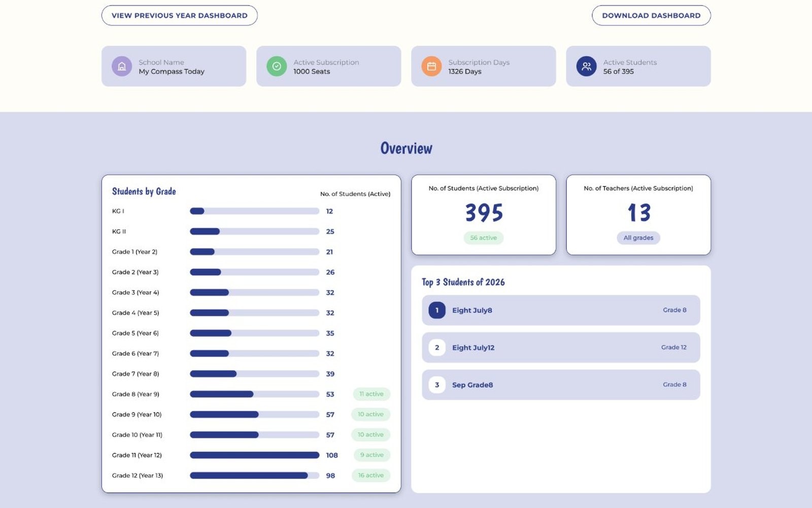This screenshot has width=812, height=508.
Task: Click the Grade 3 (Year 4) label
Action: click(136, 293)
